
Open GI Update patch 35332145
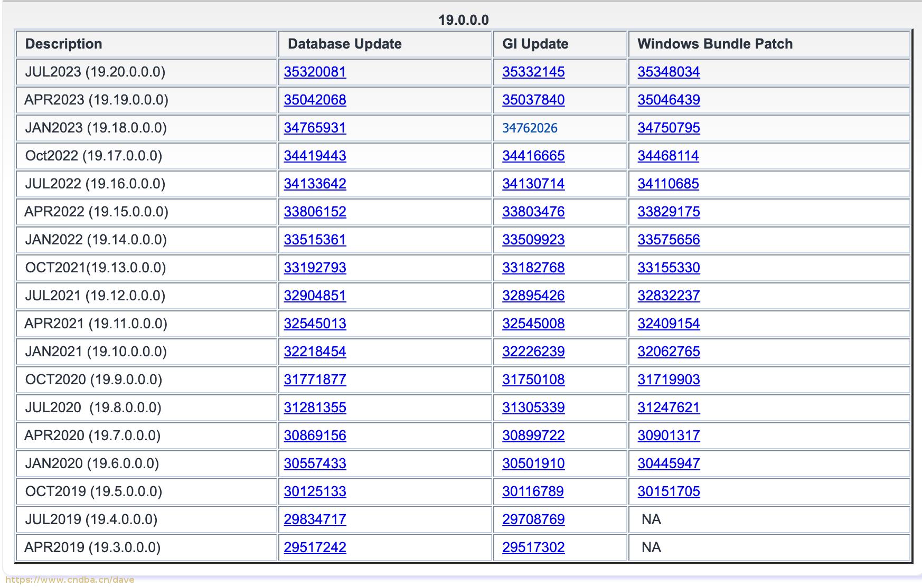[x=533, y=72]
